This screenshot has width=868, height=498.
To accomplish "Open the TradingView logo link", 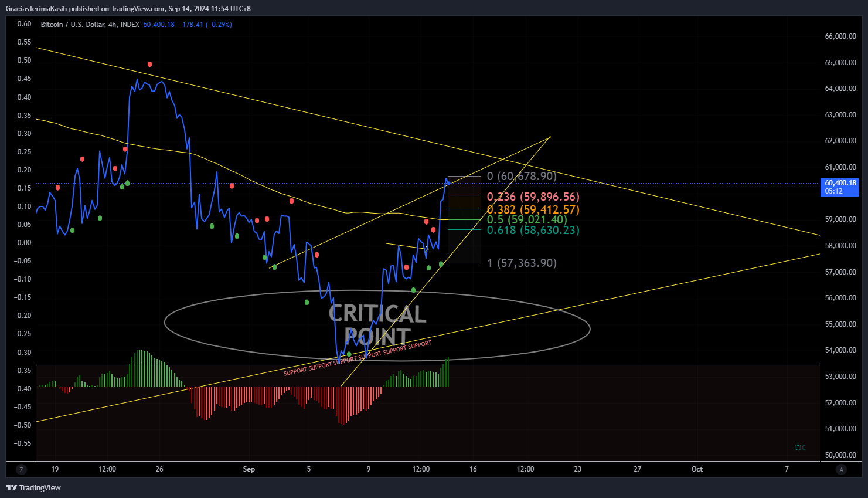I will (x=33, y=487).
